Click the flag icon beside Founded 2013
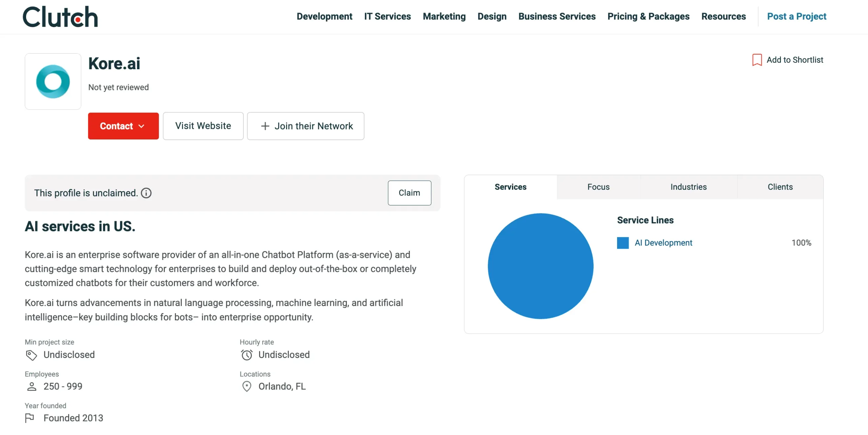The width and height of the screenshot is (868, 435). point(31,418)
